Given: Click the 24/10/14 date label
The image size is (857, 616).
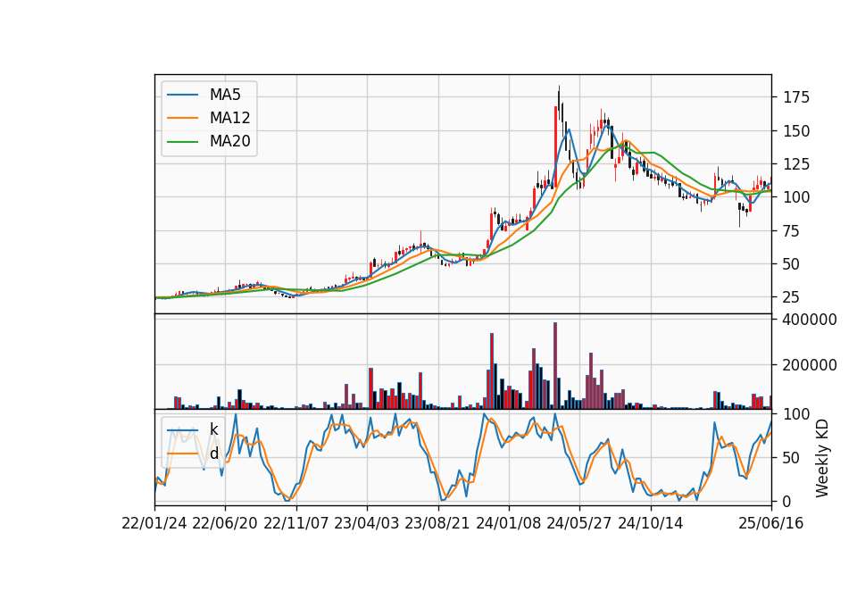Looking at the screenshot, I should [x=651, y=524].
